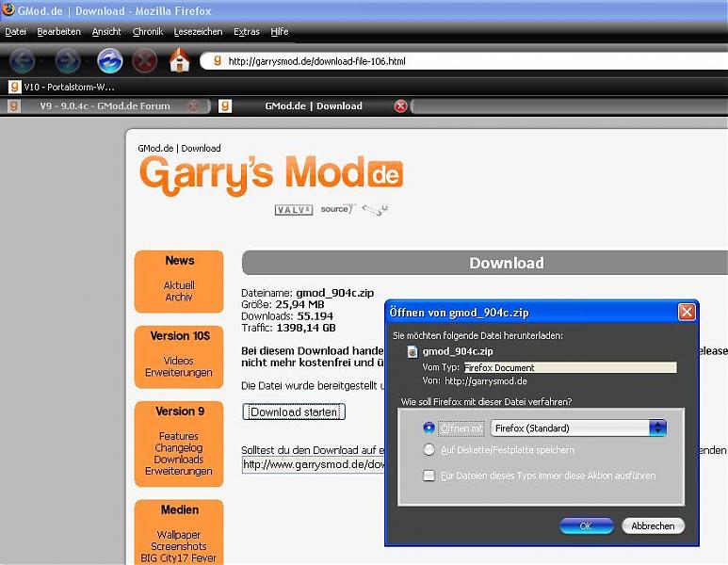
Task: Select the 'Öffnen mit' radio button
Action: point(429,428)
